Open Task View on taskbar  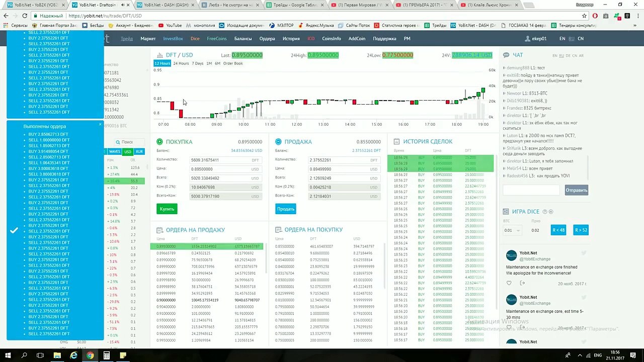[x=41, y=355]
